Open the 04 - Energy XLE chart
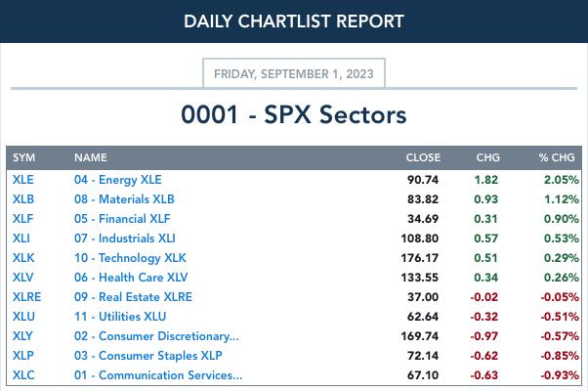Screen dimensions: 588x391 coord(118,180)
